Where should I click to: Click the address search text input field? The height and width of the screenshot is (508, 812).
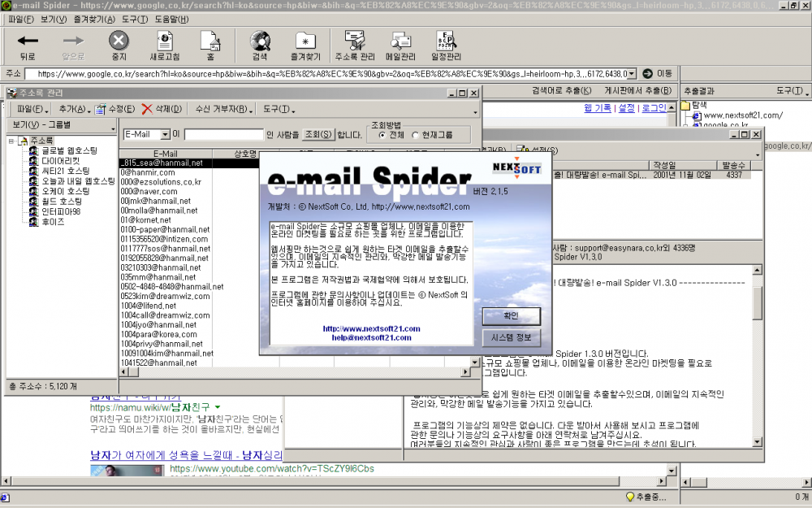[223, 134]
